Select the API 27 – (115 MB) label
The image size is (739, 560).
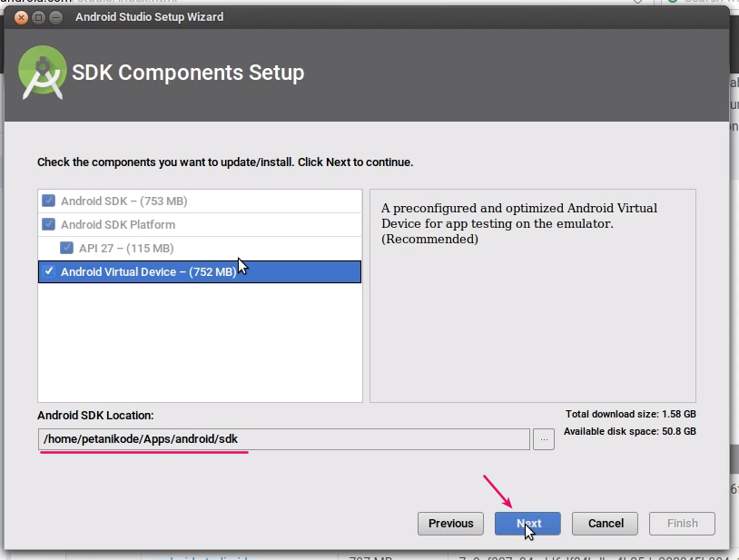click(x=126, y=248)
